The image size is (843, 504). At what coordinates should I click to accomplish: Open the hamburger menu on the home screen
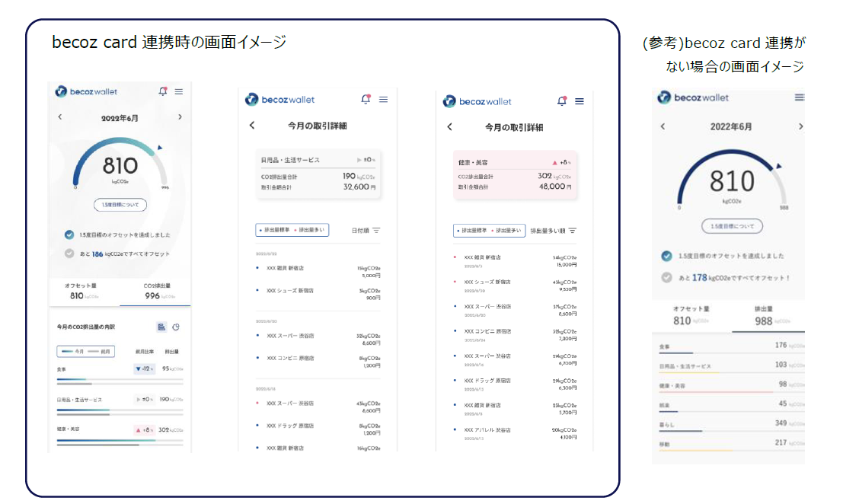tap(178, 92)
